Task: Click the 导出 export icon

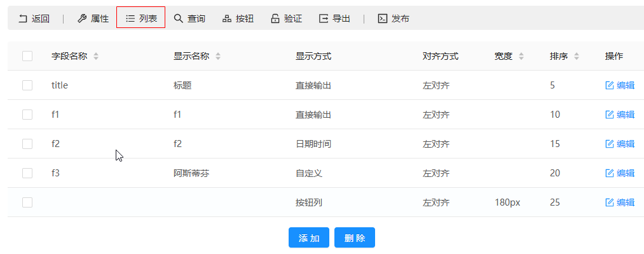Action: coord(324,18)
